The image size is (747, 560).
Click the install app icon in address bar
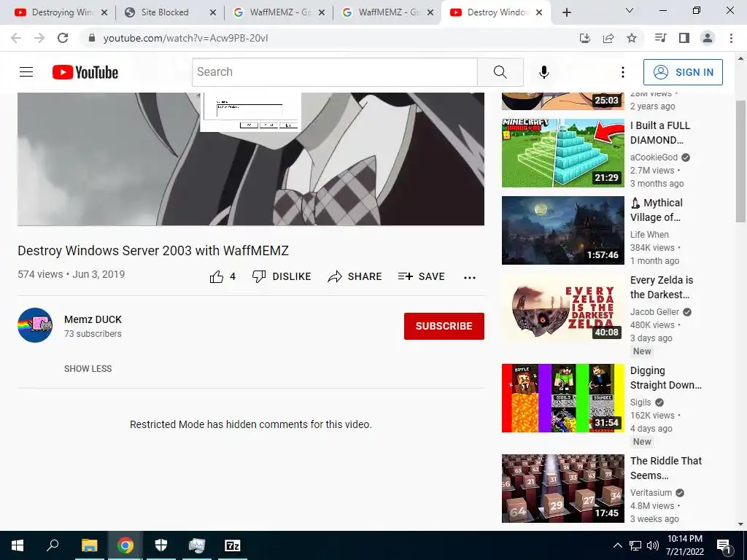(x=585, y=38)
